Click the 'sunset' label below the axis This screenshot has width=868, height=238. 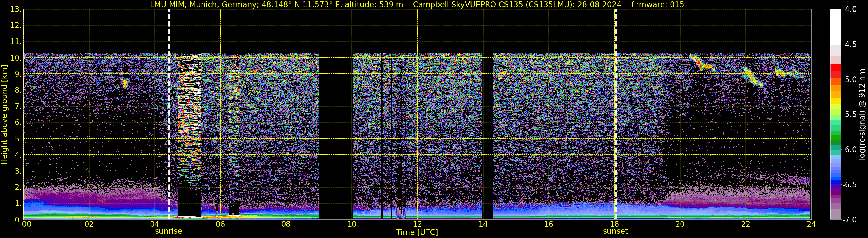(x=615, y=231)
